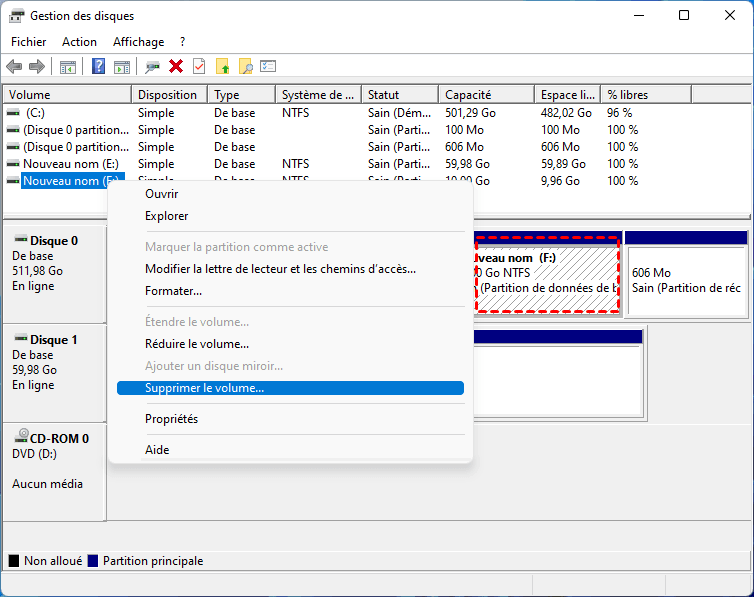Click the properties checkmark page icon
The width and height of the screenshot is (754, 597).
(199, 66)
